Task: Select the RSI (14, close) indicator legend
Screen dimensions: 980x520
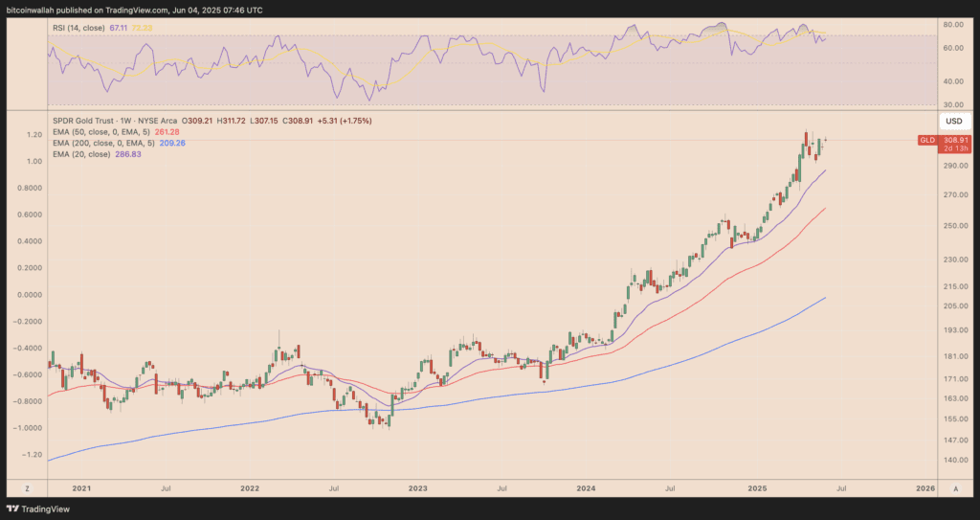Action: tap(78, 28)
